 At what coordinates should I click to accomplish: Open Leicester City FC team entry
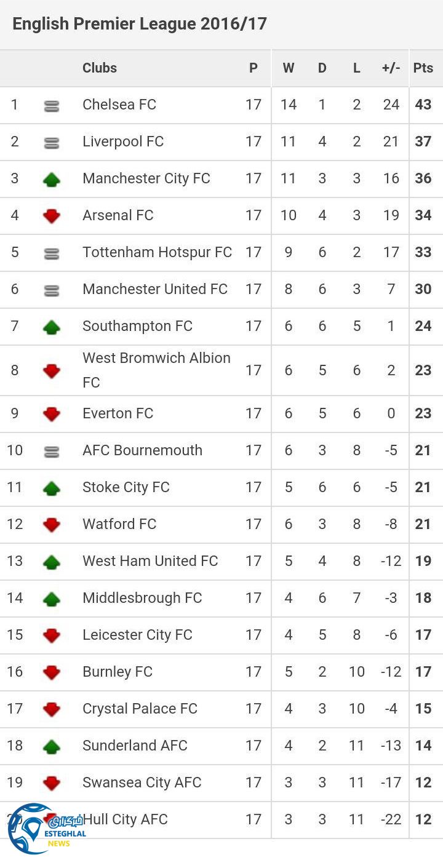(x=137, y=635)
